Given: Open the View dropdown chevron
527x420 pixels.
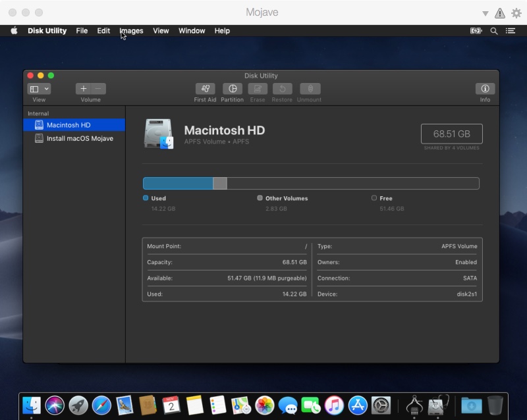Looking at the screenshot, I should point(46,89).
